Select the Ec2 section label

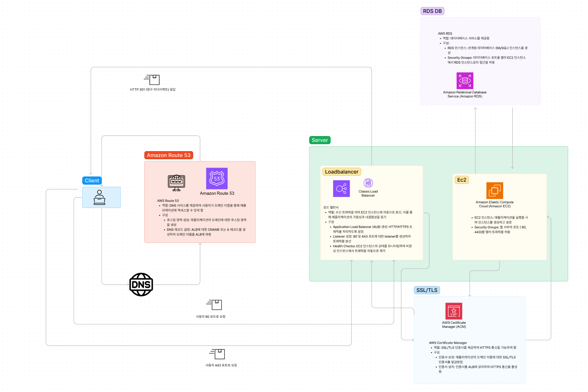[462, 180]
